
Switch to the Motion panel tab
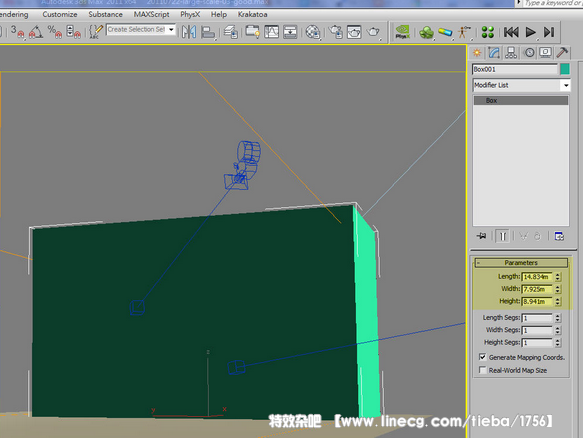click(529, 53)
